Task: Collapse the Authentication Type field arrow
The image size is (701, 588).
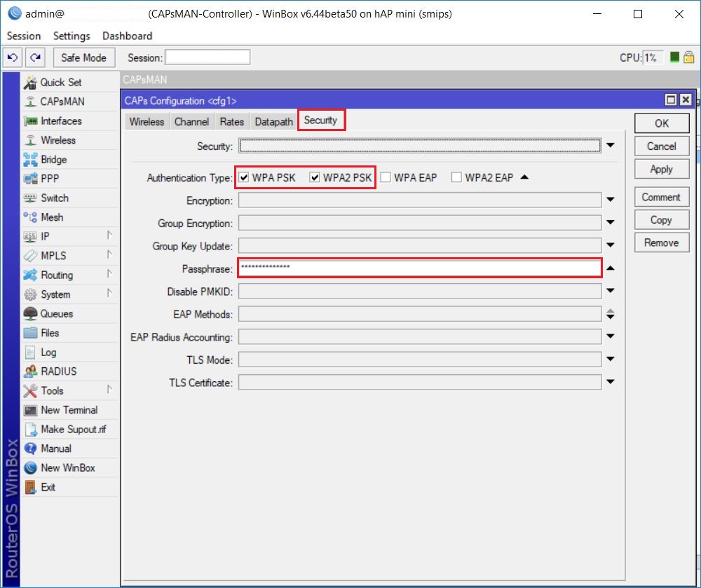Action: 525,177
